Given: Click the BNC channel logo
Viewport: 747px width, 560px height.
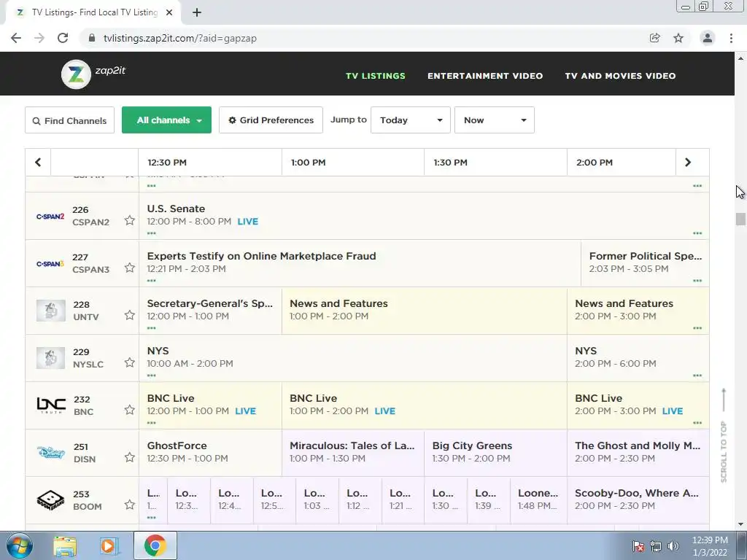Looking at the screenshot, I should pyautogui.click(x=51, y=405).
